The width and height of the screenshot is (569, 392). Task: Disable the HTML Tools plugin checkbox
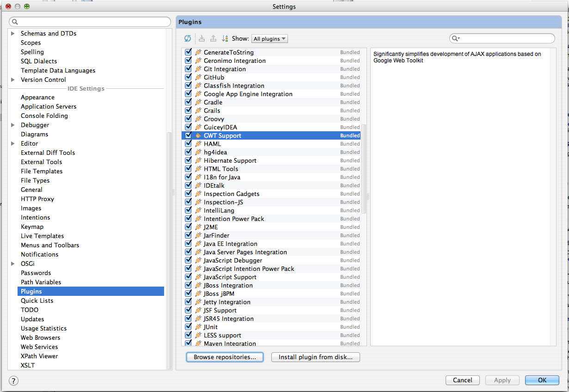click(x=188, y=169)
